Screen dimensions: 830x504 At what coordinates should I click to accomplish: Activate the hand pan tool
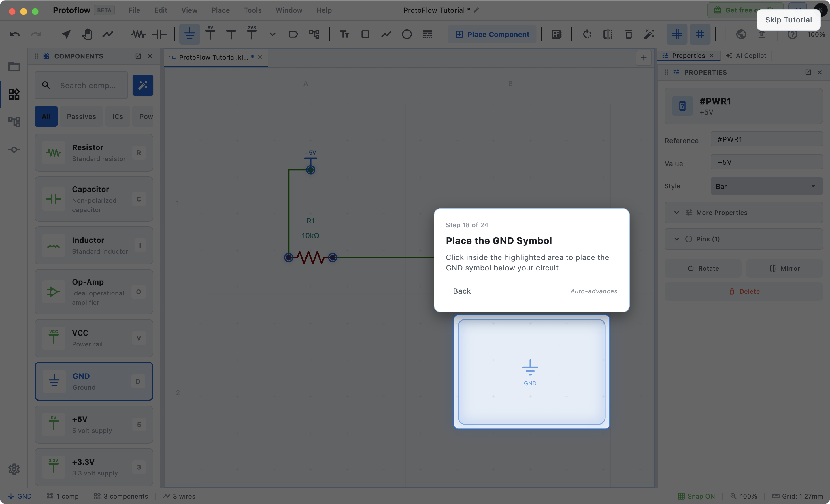(87, 34)
